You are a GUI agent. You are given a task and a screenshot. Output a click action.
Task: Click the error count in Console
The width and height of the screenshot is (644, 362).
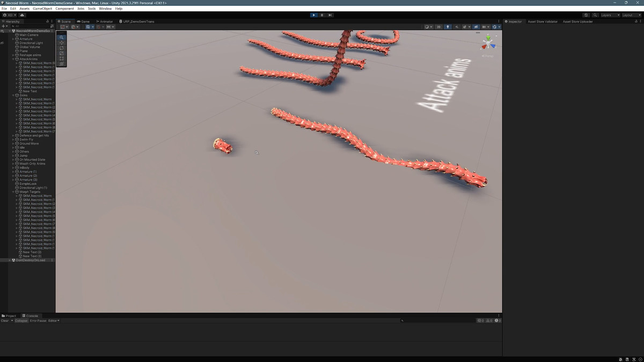(497, 321)
